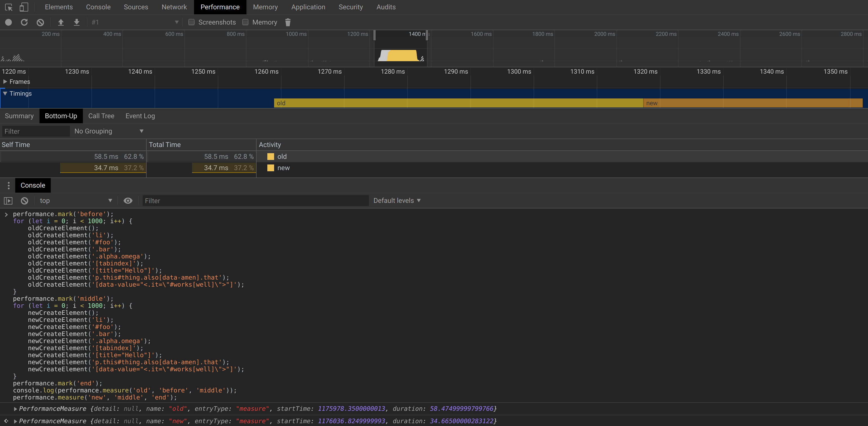Select the 'old' timing bar

pyautogui.click(x=458, y=103)
